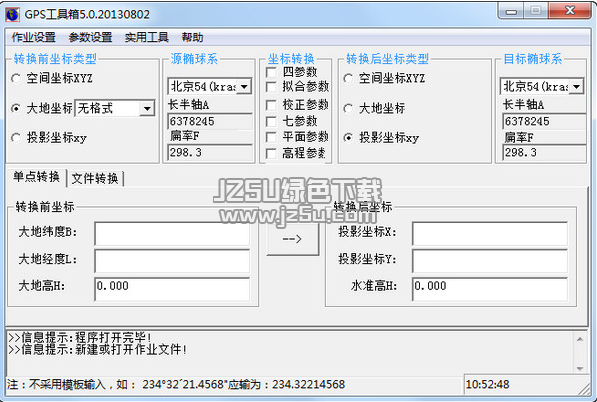Image resolution: width=597 pixels, height=402 pixels.
Task: Enable the 平面参数 checkbox
Action: 271,137
